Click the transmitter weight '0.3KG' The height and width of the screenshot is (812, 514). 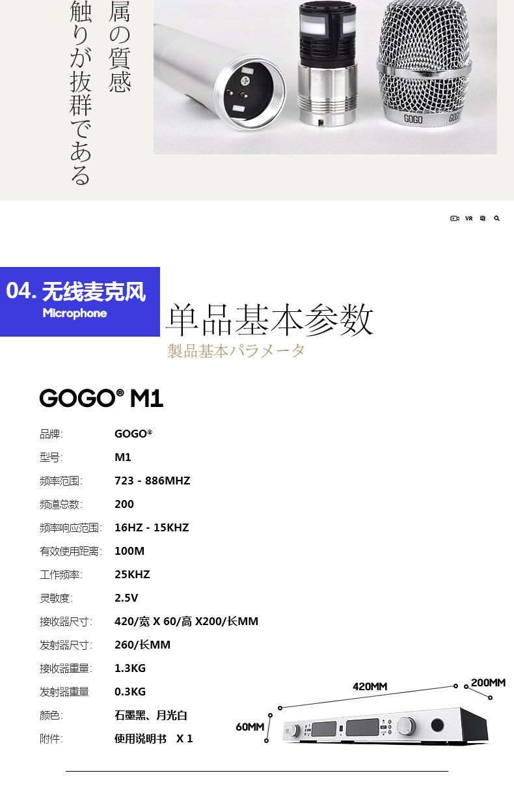(130, 692)
